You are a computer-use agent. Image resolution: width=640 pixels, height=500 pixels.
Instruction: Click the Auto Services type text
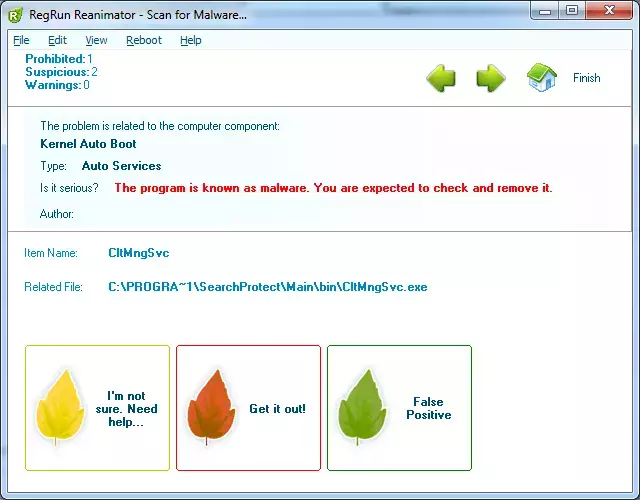coord(121,166)
